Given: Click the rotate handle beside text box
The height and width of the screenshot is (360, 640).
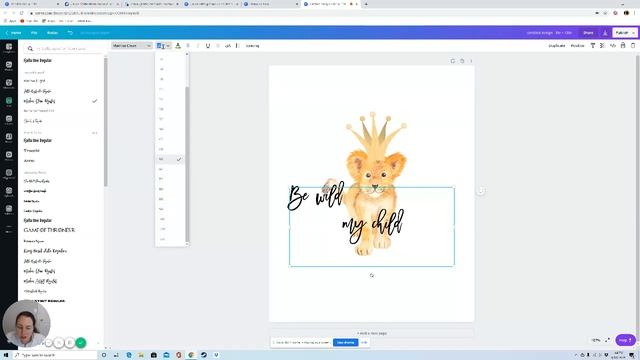Looking at the screenshot, I should (x=481, y=191).
